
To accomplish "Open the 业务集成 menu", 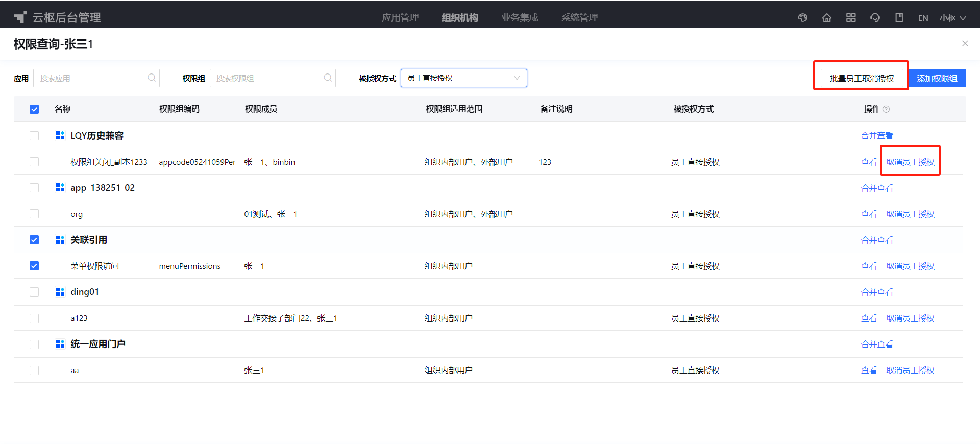I will coord(520,18).
